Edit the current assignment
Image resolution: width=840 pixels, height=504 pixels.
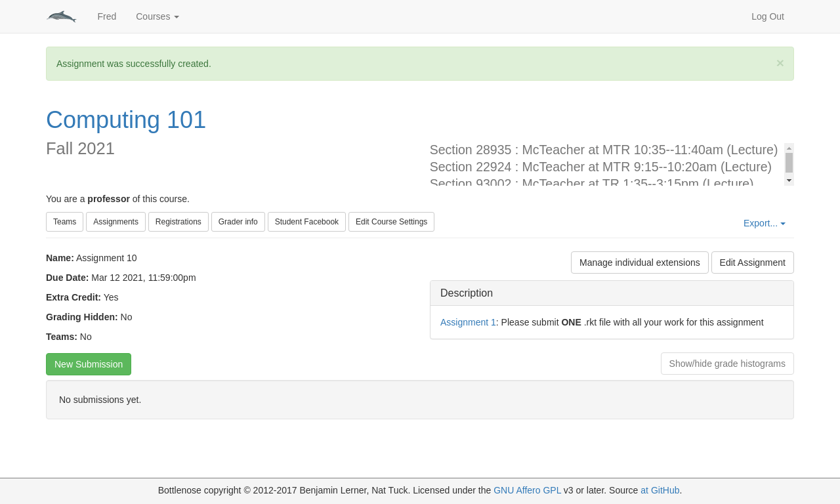click(x=752, y=262)
